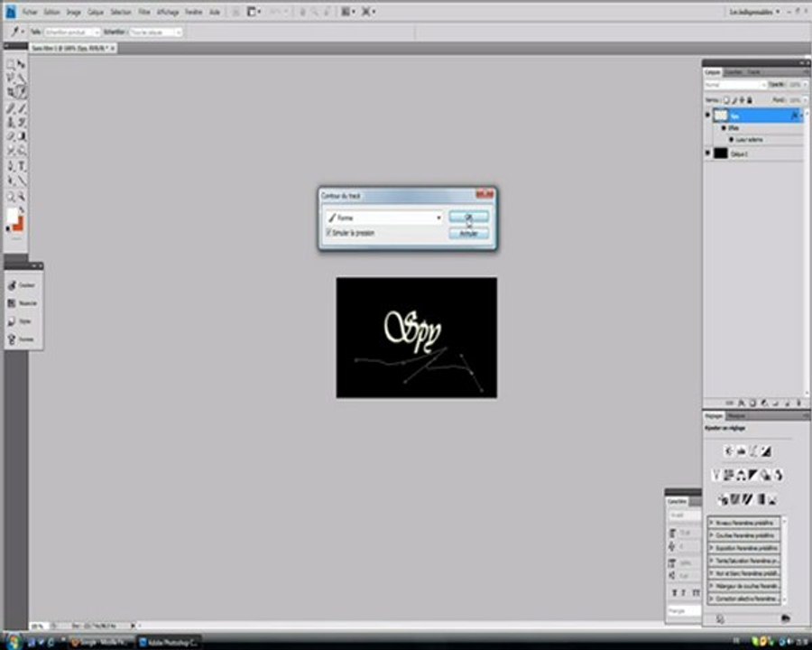Add Exposure adjustment icon
The width and height of the screenshot is (812, 650).
pyautogui.click(x=765, y=451)
